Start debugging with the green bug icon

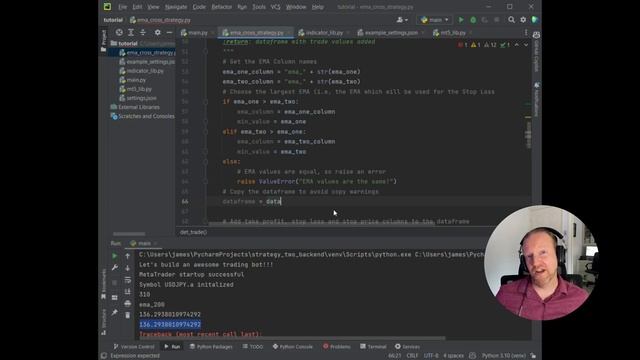pyautogui.click(x=473, y=20)
